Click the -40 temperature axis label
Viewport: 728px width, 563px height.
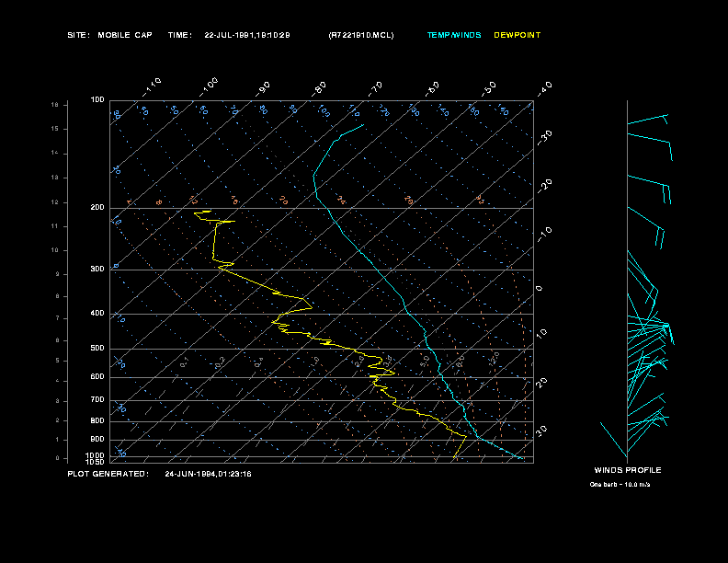544,88
